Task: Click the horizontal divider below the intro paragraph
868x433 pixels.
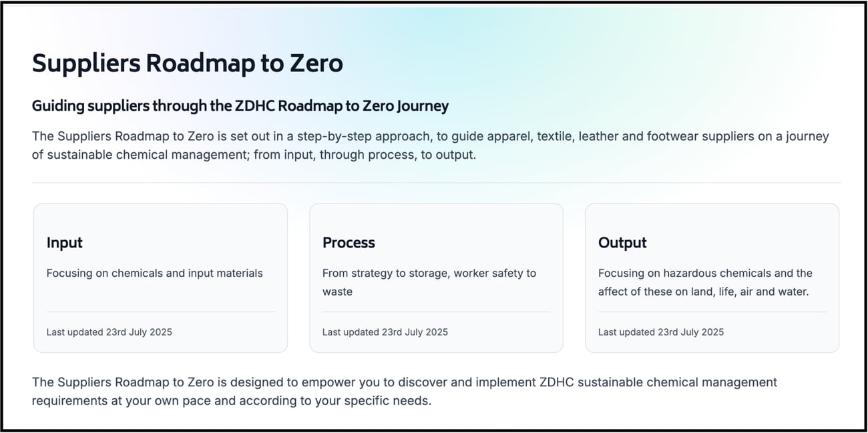Action: coord(436,182)
